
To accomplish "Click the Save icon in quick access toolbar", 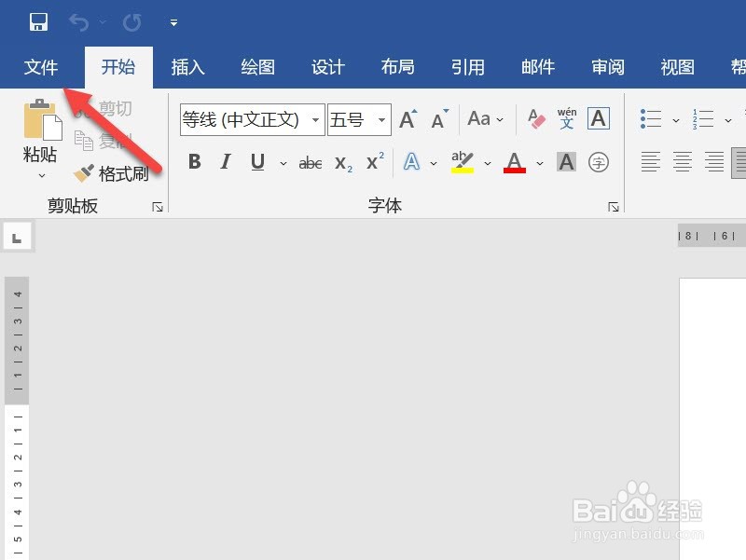I will pyautogui.click(x=38, y=21).
